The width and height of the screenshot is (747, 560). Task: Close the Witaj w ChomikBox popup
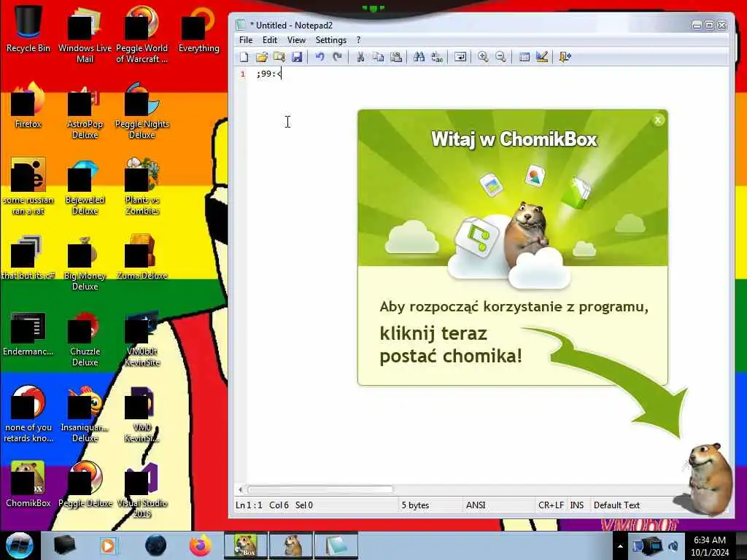pos(658,120)
